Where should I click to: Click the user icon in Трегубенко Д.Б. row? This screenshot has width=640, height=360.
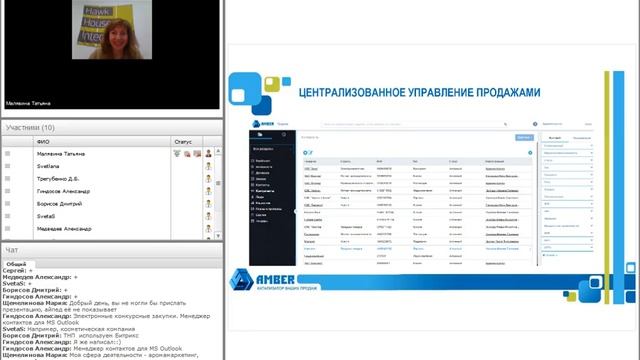[x=209, y=179]
